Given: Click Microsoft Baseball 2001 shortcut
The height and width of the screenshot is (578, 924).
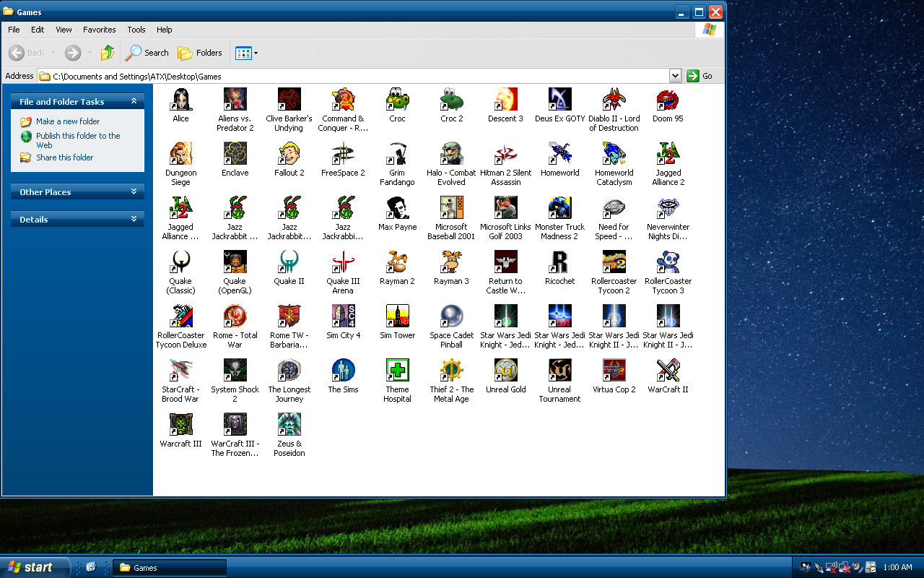Looking at the screenshot, I should 452,207.
